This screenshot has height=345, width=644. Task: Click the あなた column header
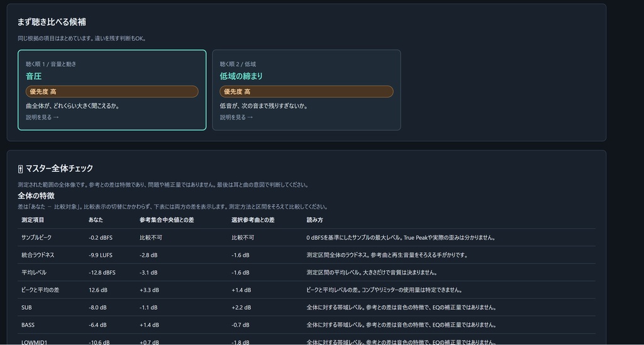point(96,220)
